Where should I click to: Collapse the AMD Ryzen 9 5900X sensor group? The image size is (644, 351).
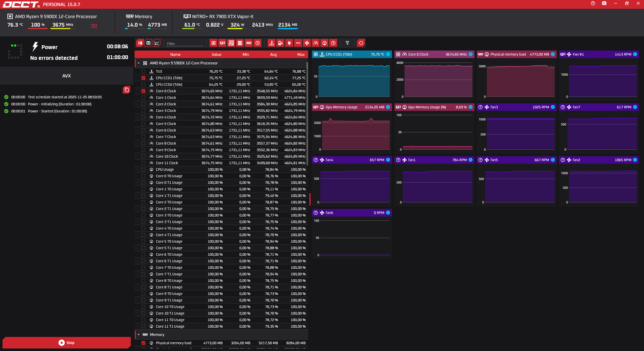point(139,63)
